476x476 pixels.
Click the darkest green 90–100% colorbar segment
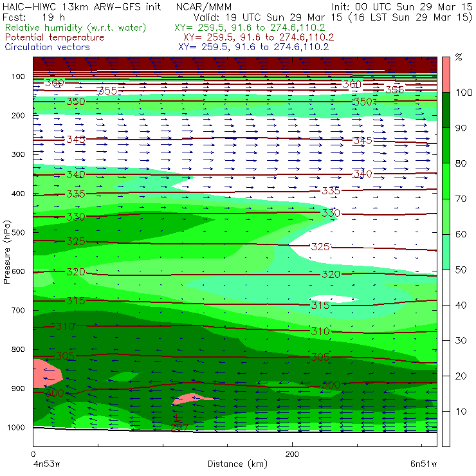(x=446, y=110)
